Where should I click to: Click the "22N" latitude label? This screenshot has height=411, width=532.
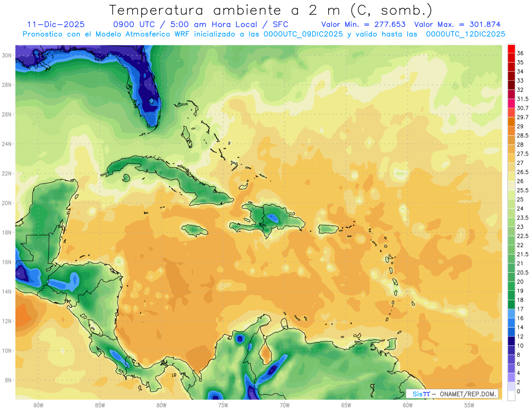(x=7, y=173)
